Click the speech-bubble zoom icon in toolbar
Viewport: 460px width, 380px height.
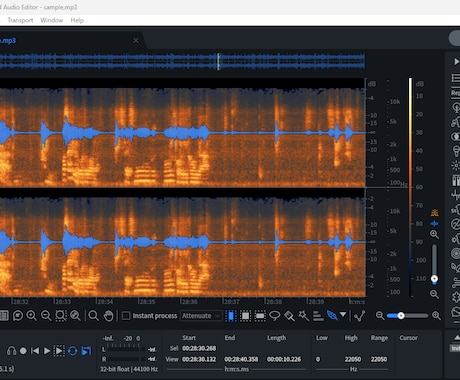pyautogui.click(x=18, y=315)
